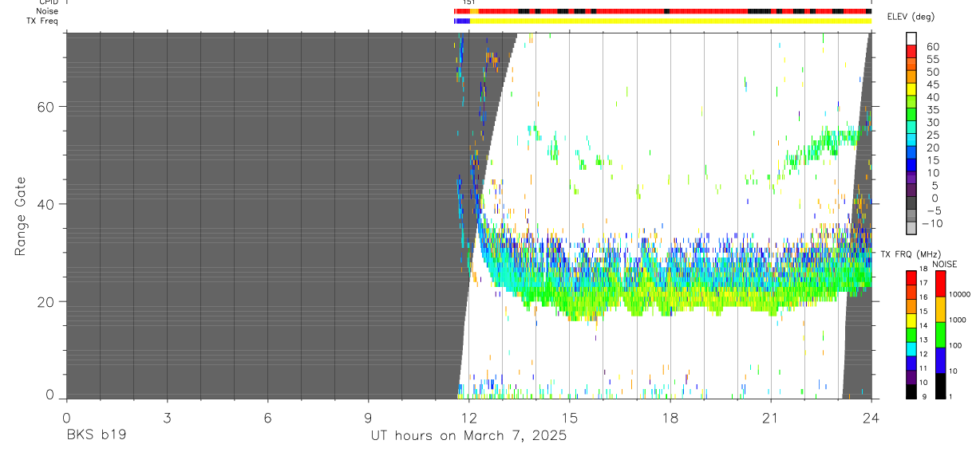
Task: Click the white top segment of ELEV colorbar
Action: (x=911, y=39)
